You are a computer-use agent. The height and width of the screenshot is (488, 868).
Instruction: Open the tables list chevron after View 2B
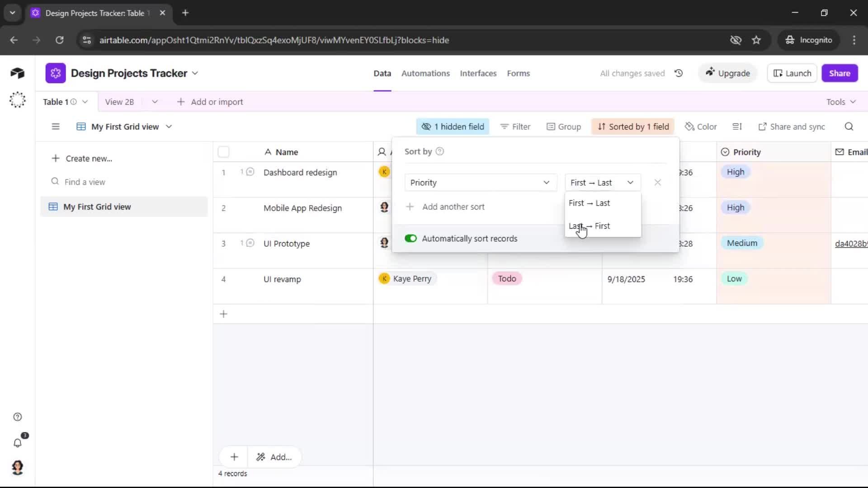155,102
